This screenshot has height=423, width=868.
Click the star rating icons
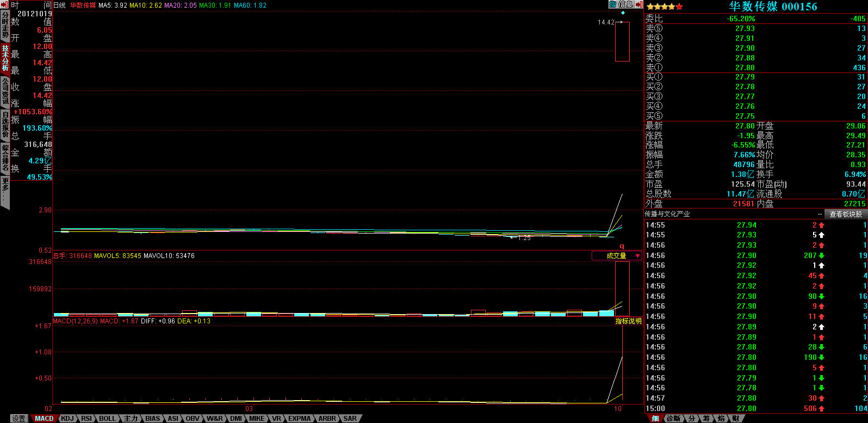click(665, 7)
